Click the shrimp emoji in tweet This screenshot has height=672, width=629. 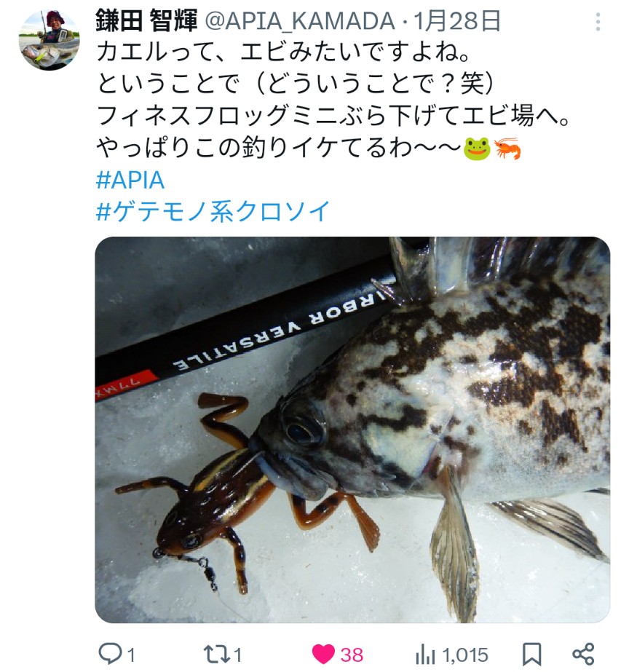(507, 149)
